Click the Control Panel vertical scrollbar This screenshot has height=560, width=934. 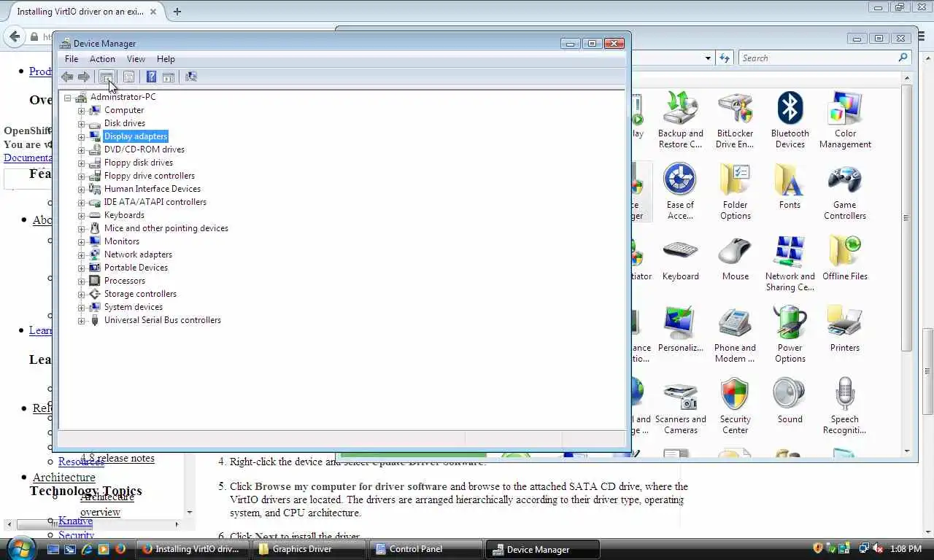click(x=907, y=219)
